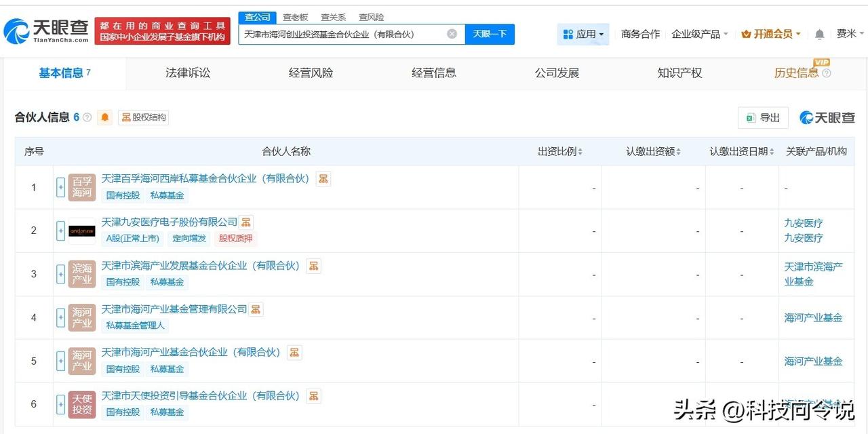Viewport: 868px width, 434px height.
Task: Expand row 5 海河产业基金合伙企业 with plus
Action: click(60, 361)
